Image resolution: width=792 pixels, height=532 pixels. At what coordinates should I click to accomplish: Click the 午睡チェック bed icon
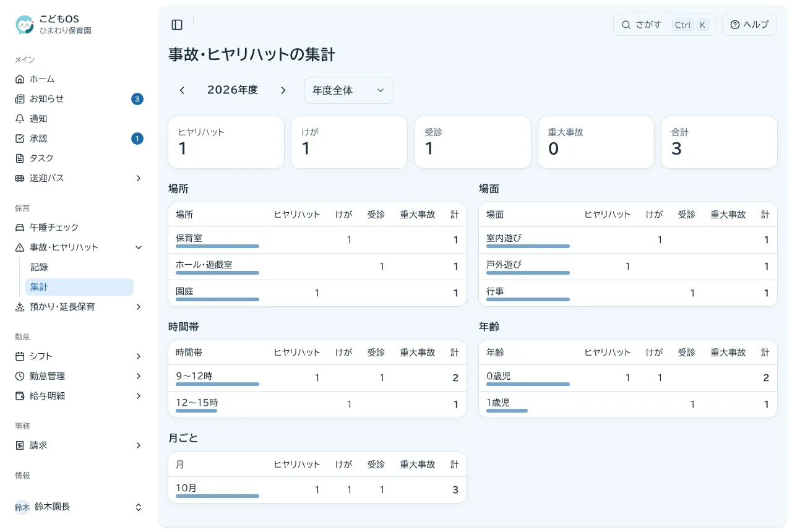tap(20, 228)
